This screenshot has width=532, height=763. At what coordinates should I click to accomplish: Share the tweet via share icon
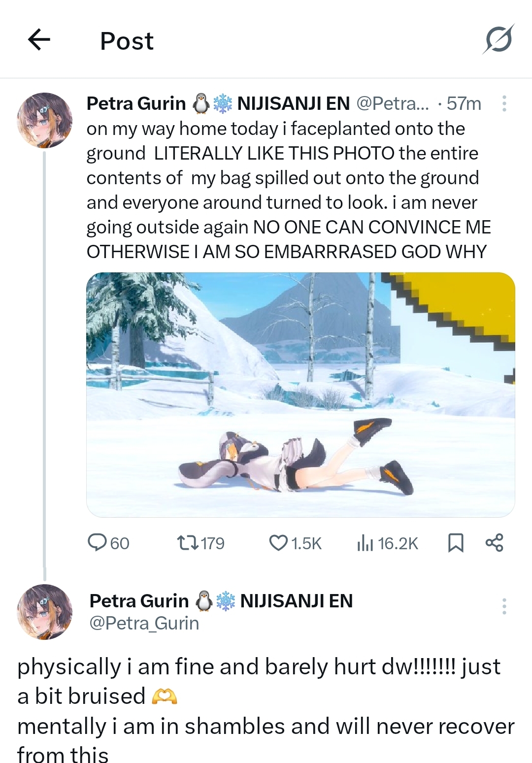(x=494, y=543)
